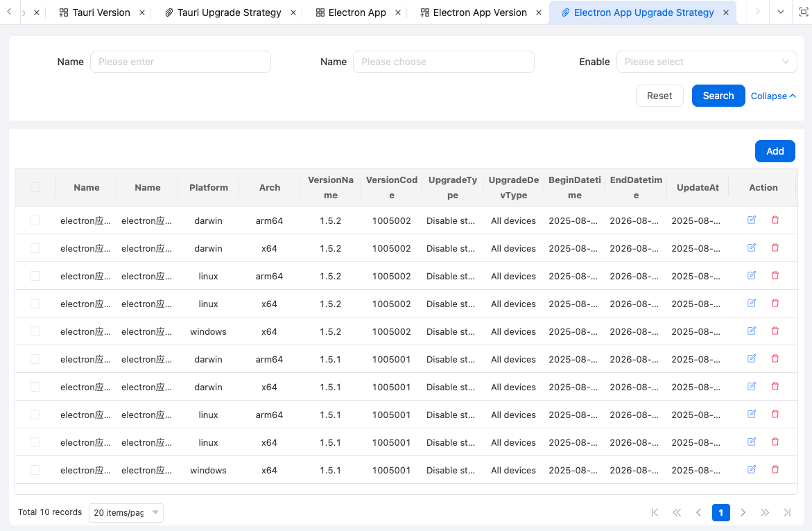Screen dimensions: 812x531
Task: Check the first darwin arm64 row checkbox
Action: pyautogui.click(x=35, y=220)
